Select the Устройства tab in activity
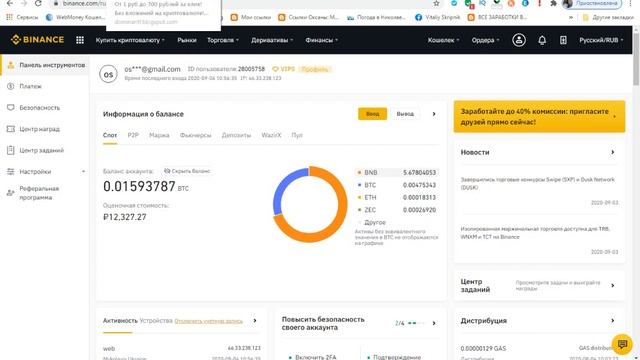The image size is (640, 360). [156, 321]
